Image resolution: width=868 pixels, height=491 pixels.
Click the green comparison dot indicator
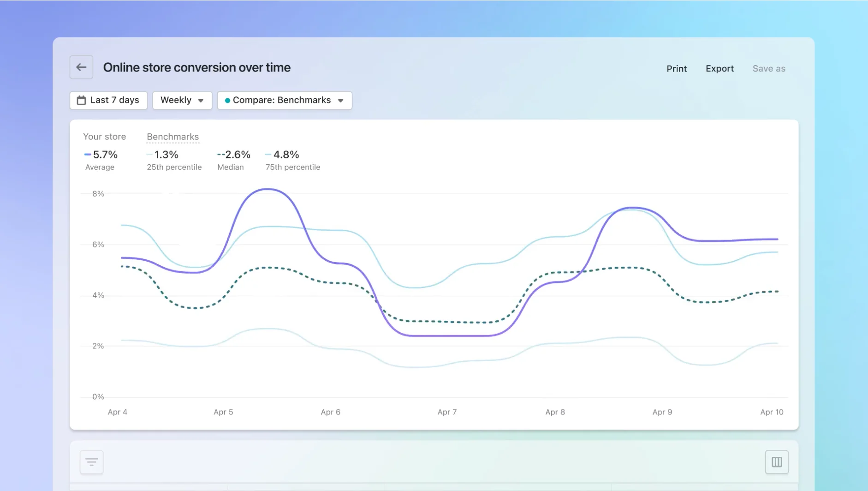coord(227,100)
